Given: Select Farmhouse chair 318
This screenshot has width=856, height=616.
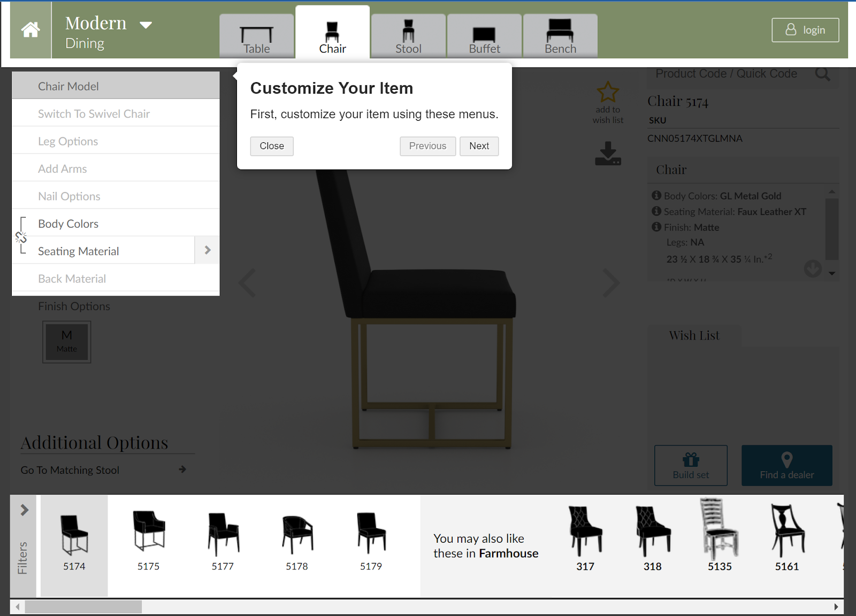Looking at the screenshot, I should click(x=653, y=539).
